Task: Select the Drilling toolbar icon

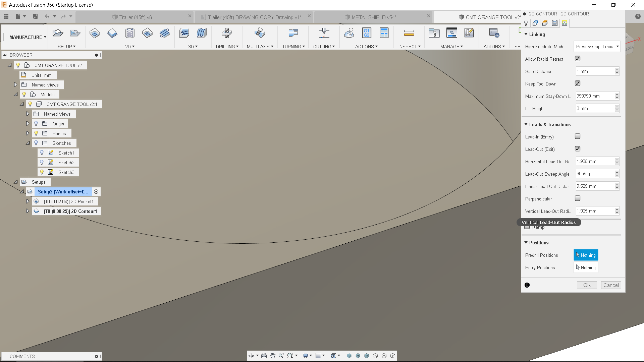Action: [x=227, y=33]
